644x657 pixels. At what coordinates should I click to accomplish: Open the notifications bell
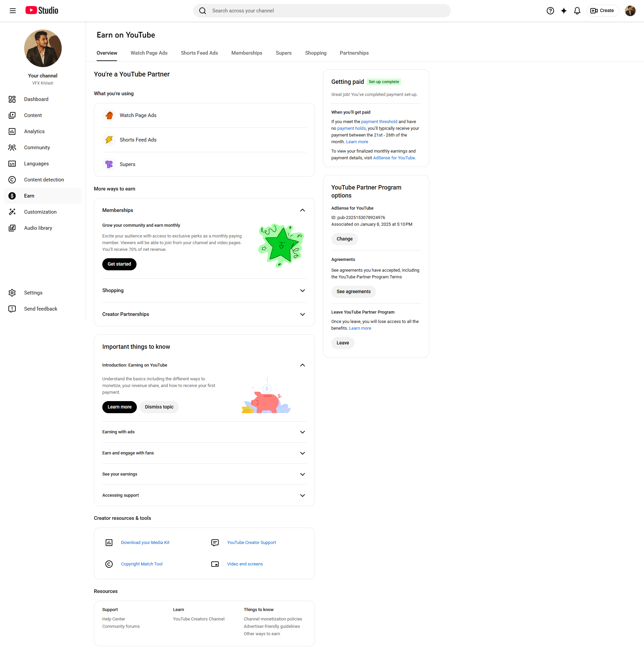(x=577, y=11)
